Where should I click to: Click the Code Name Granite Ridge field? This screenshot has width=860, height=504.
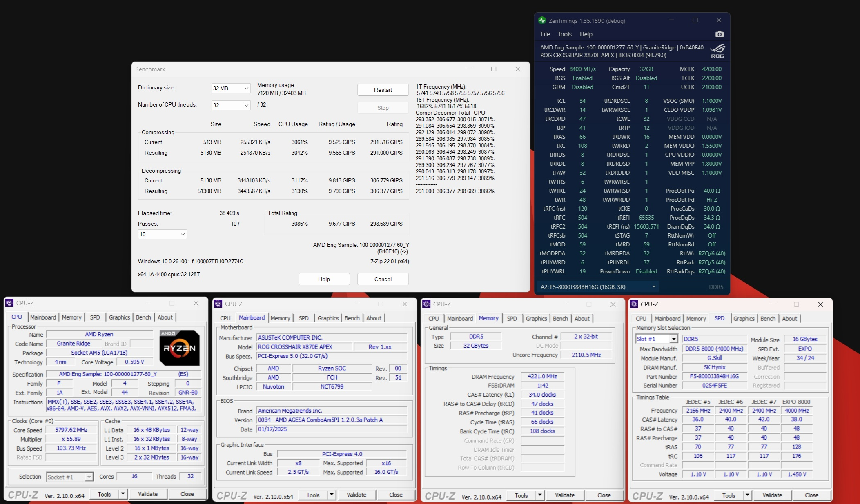coord(74,344)
